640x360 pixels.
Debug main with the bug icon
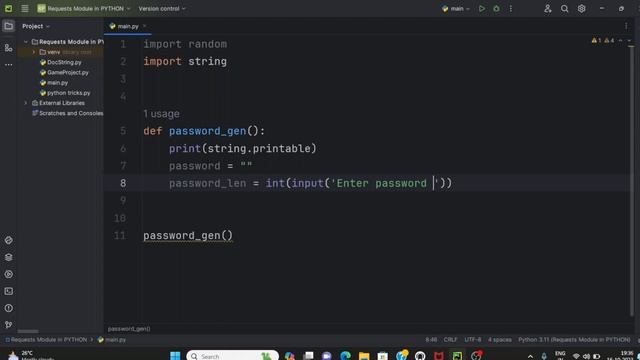[496, 9]
